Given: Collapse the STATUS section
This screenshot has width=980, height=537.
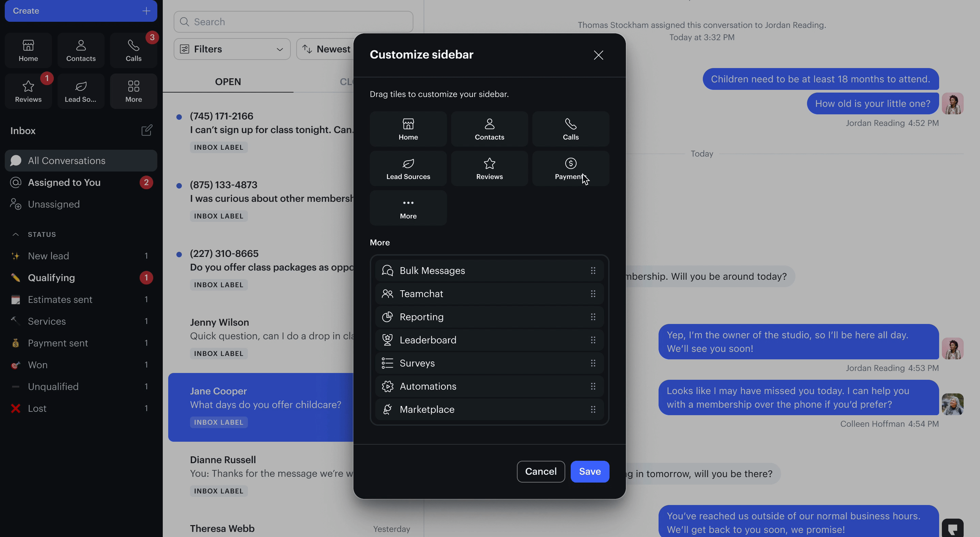Looking at the screenshot, I should point(15,234).
